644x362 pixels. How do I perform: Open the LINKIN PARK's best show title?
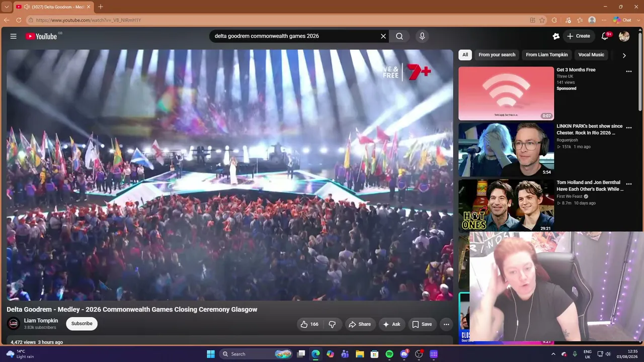590,129
